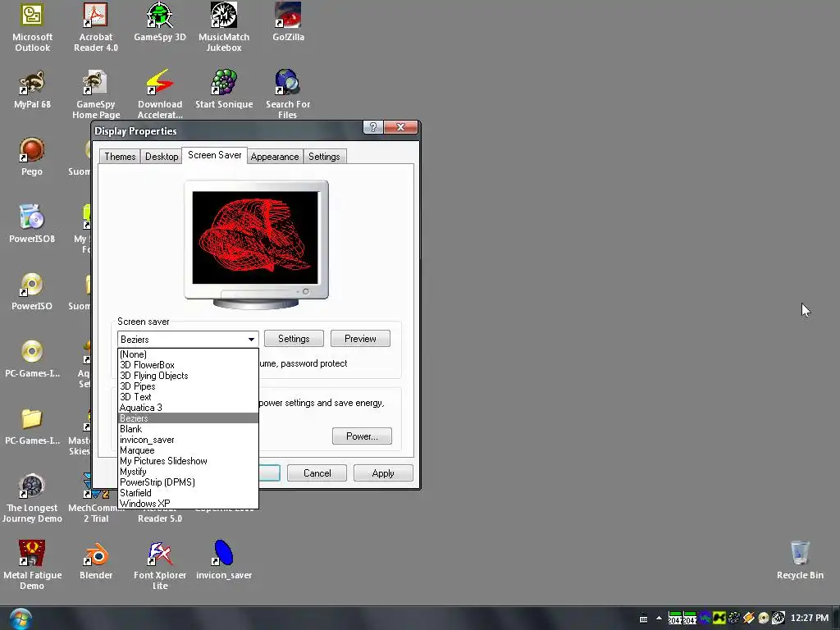The width and height of the screenshot is (840, 630).
Task: Select the MusicMatch Jukebox shortcut
Action: [x=224, y=27]
